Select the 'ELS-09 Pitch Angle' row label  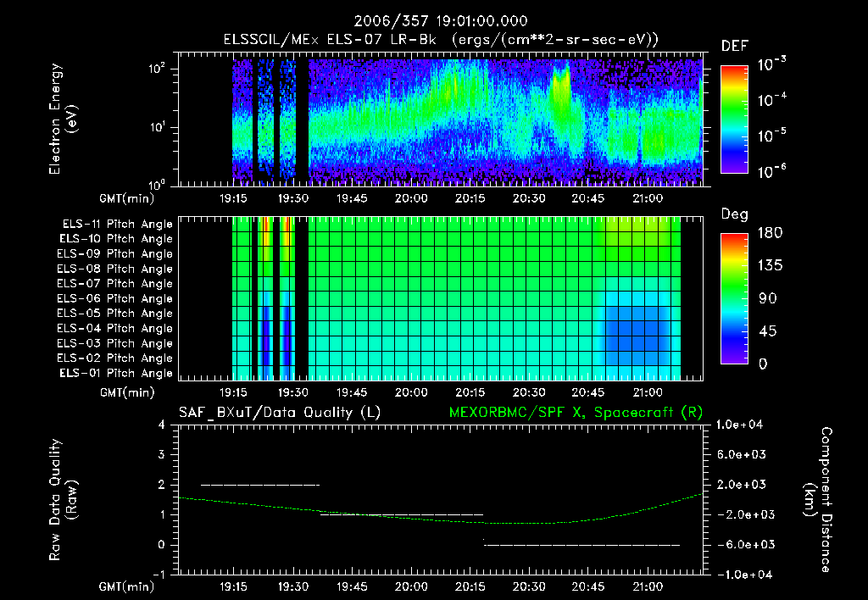(x=114, y=254)
